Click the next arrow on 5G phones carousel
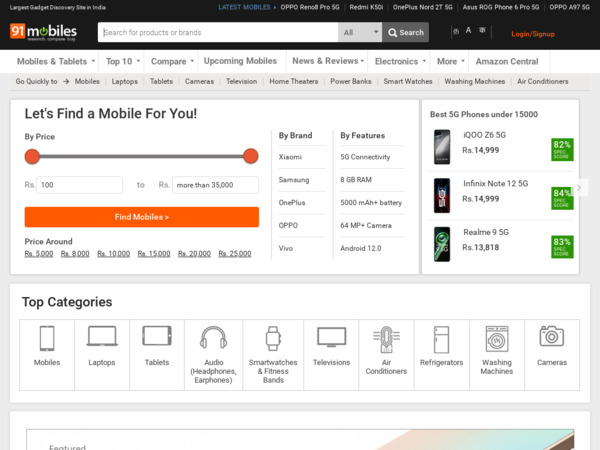 (579, 188)
